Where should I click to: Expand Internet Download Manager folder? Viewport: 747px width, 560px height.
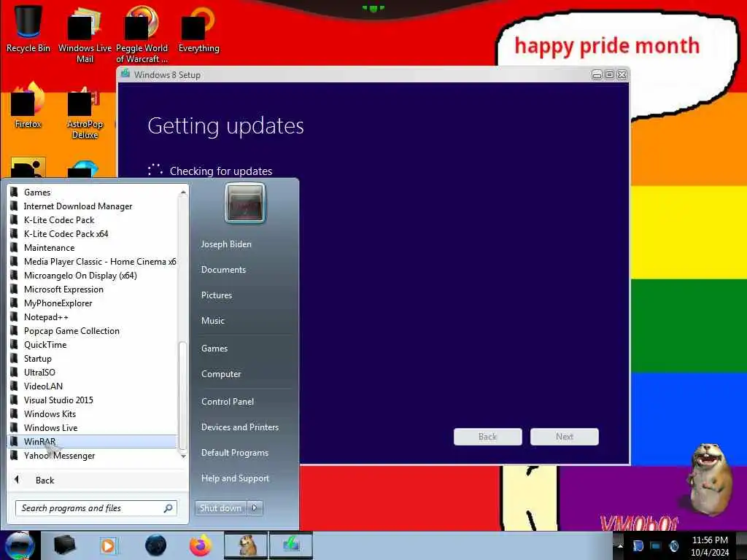tap(93, 206)
